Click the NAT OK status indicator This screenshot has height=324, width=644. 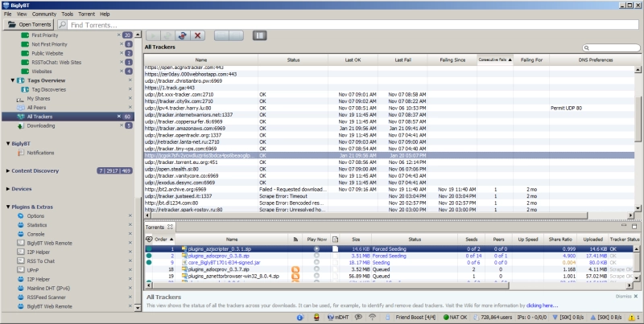tap(455, 317)
